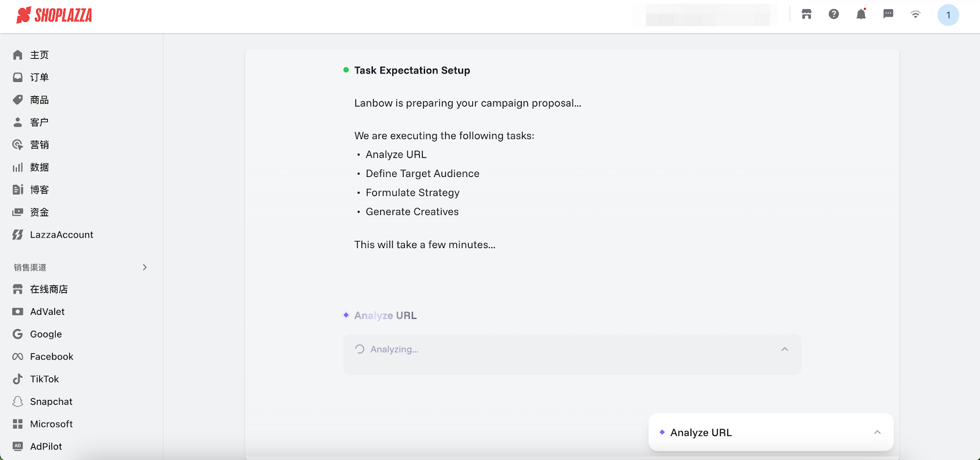Open 订单 from the sidebar
Screen dimensions: 980x460
pos(39,78)
